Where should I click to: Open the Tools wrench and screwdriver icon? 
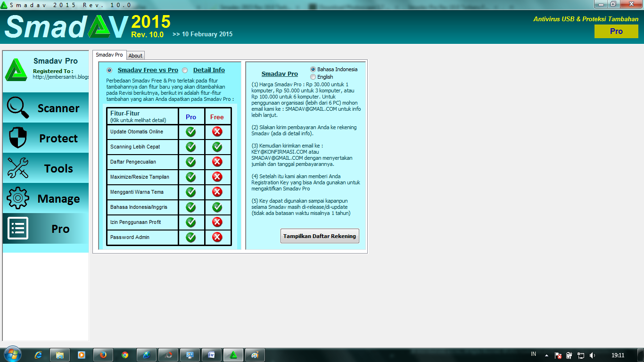pyautogui.click(x=18, y=168)
